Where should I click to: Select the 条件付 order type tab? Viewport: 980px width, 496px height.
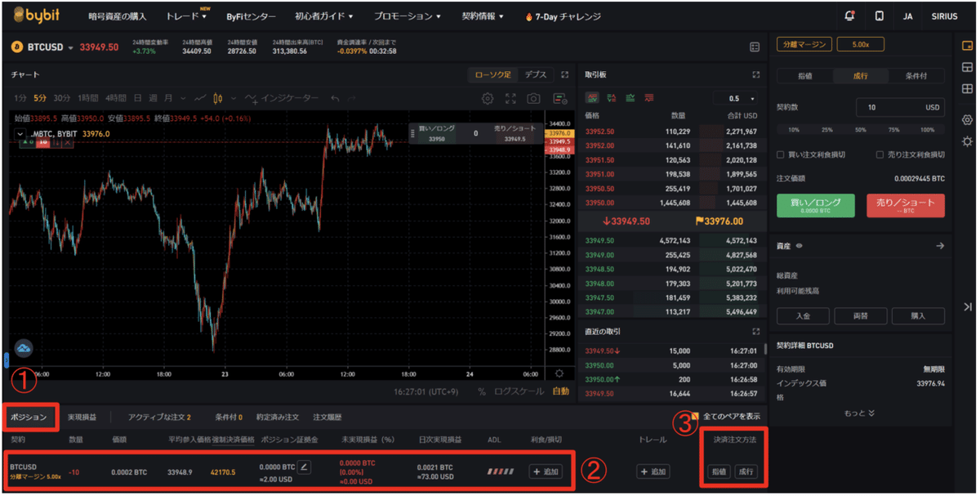(x=916, y=76)
